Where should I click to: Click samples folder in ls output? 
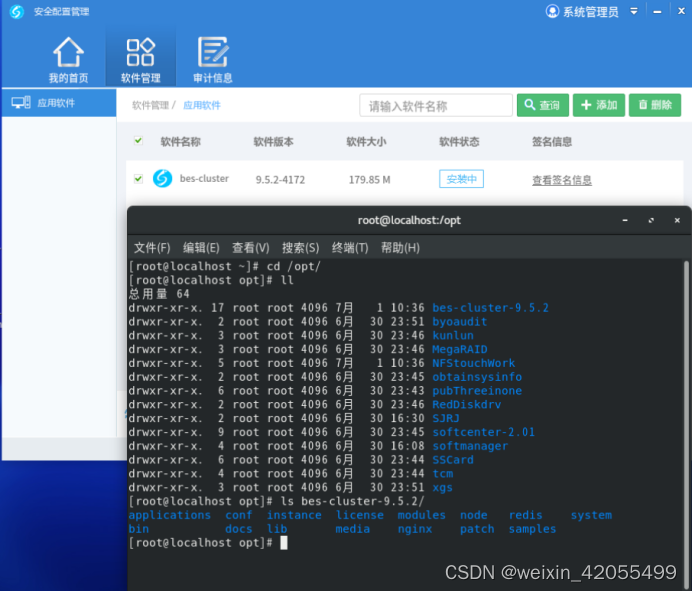pos(532,529)
